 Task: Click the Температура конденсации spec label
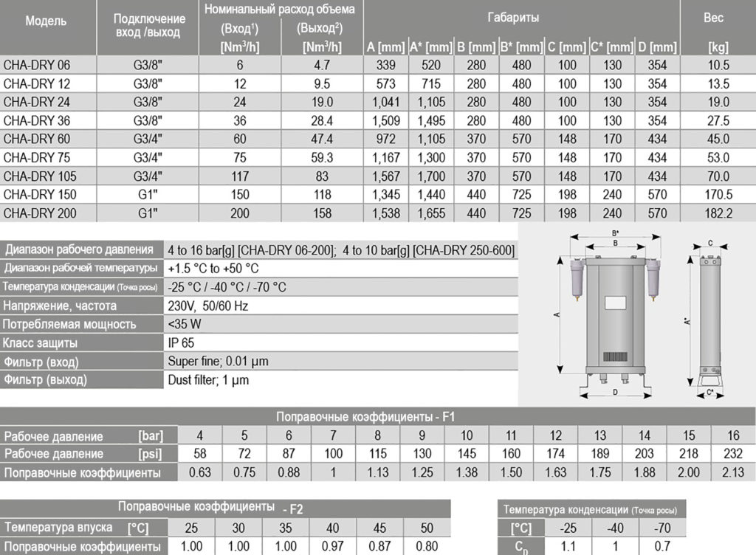click(80, 286)
